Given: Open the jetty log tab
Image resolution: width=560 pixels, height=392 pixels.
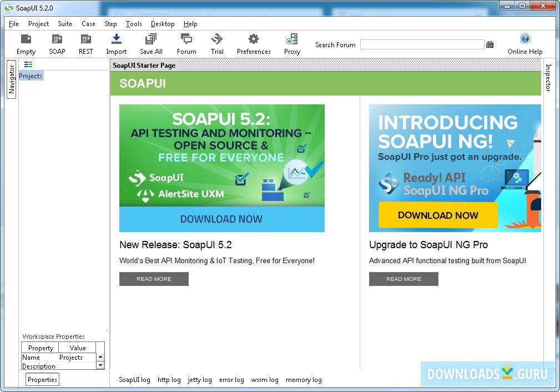Looking at the screenshot, I should (200, 380).
